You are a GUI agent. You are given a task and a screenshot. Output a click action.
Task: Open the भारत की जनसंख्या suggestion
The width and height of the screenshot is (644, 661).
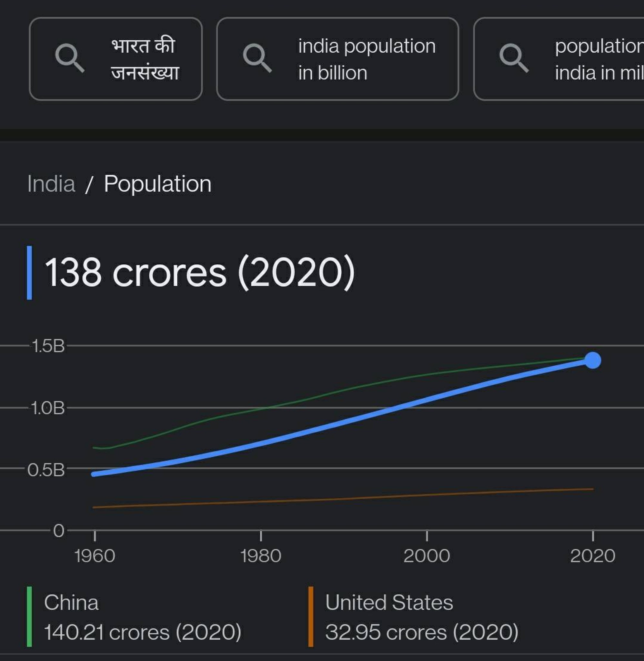[116, 59]
